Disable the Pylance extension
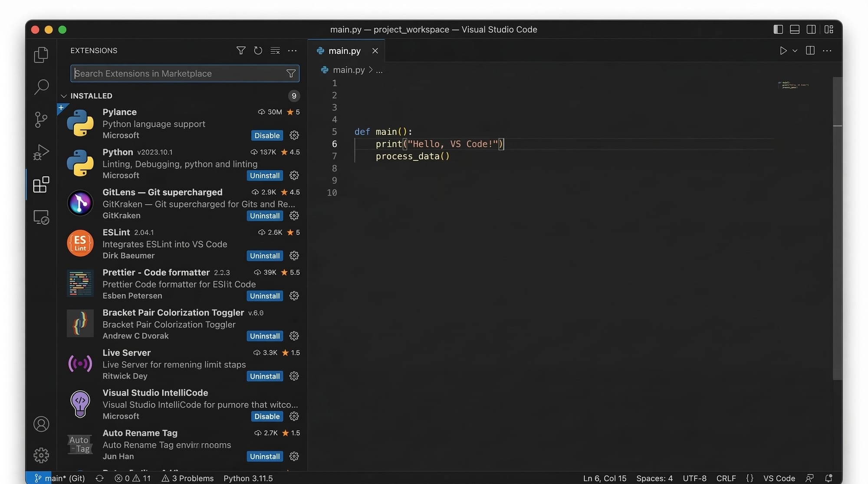The image size is (868, 484). 267,135
